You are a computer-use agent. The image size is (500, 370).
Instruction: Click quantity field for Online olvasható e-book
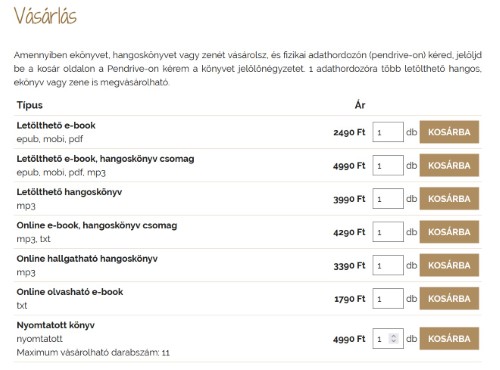(388, 299)
